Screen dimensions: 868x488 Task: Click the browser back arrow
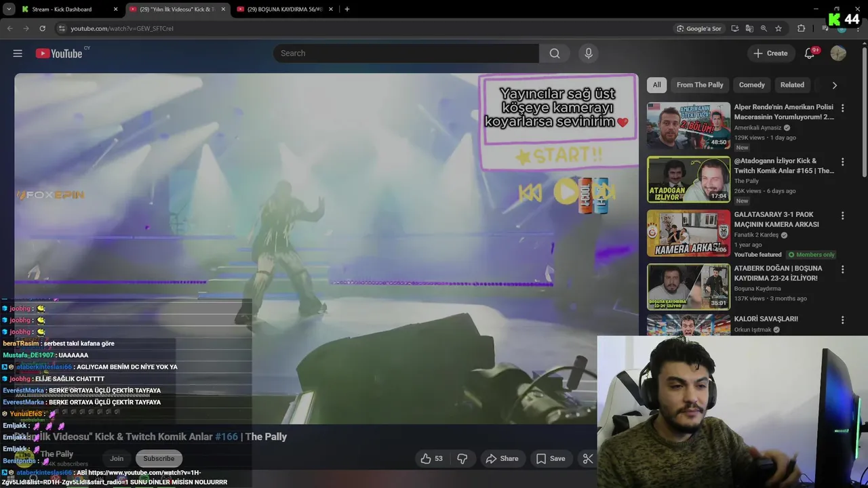click(x=10, y=28)
